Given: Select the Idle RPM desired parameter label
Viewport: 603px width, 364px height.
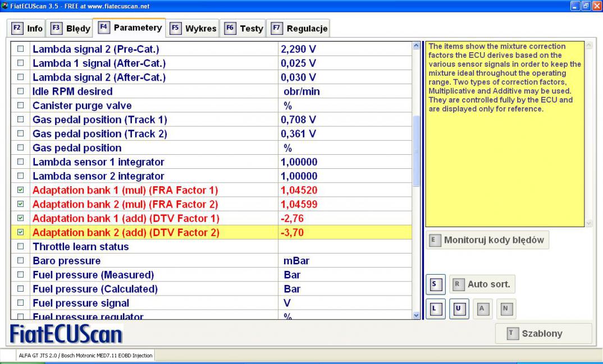Looking at the screenshot, I should point(72,91).
